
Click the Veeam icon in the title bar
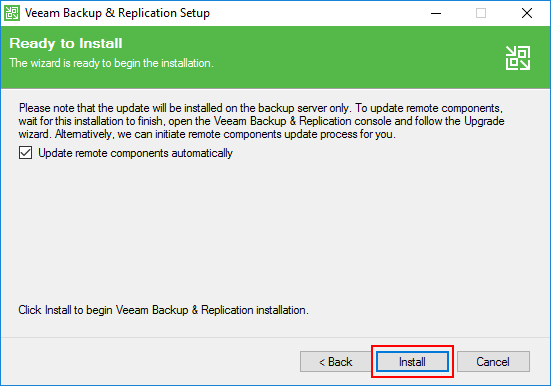tap(12, 13)
